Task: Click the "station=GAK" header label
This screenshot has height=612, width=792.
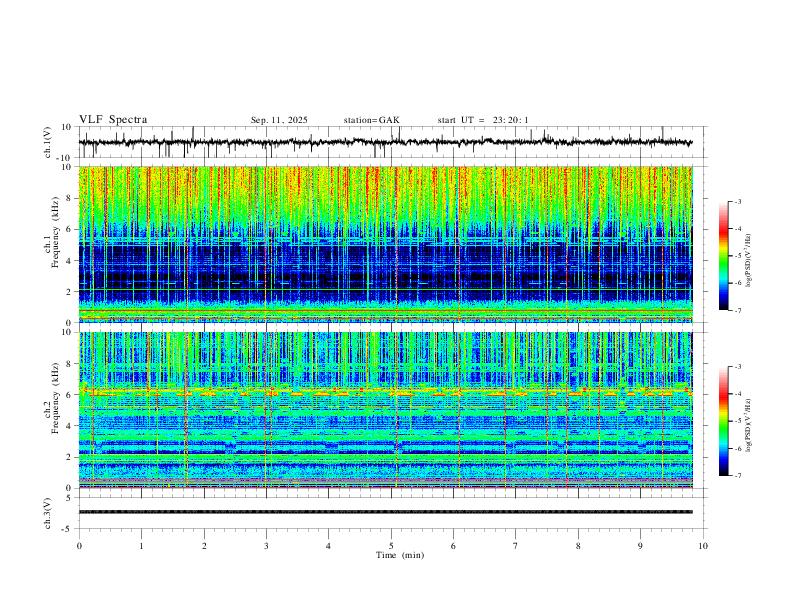Action: [x=371, y=120]
